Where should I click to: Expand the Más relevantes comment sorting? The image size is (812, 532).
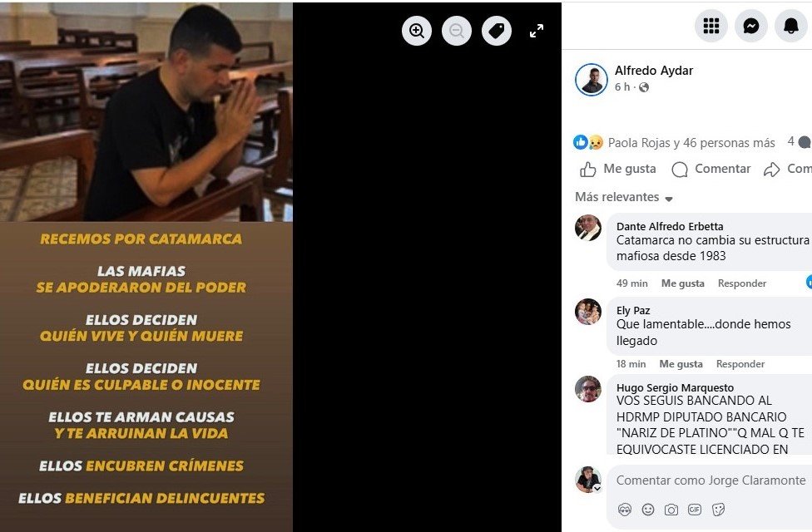pyautogui.click(x=623, y=197)
